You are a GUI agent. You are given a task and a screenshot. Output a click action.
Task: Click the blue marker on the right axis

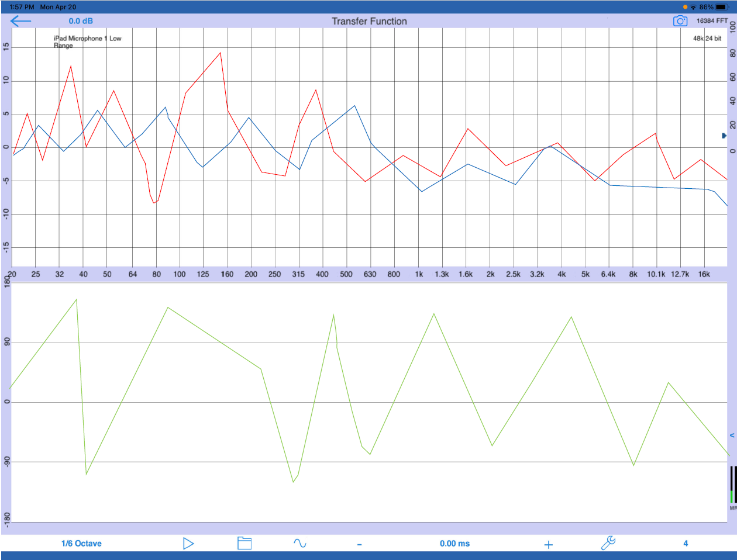[x=724, y=136]
